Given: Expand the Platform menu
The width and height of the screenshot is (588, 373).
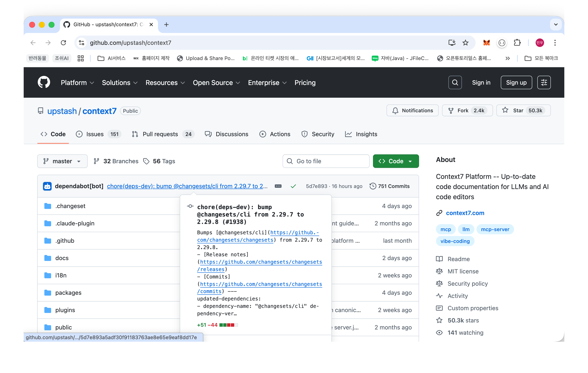Looking at the screenshot, I should [77, 83].
